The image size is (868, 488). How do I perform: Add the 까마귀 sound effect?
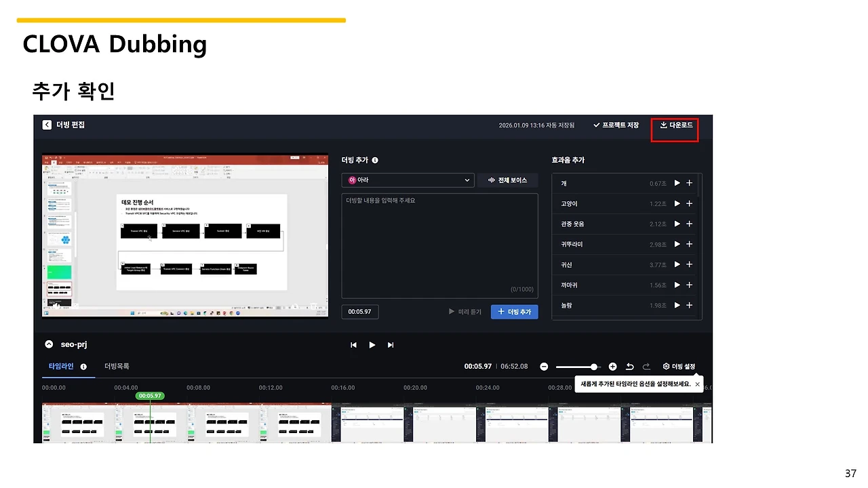pyautogui.click(x=689, y=285)
